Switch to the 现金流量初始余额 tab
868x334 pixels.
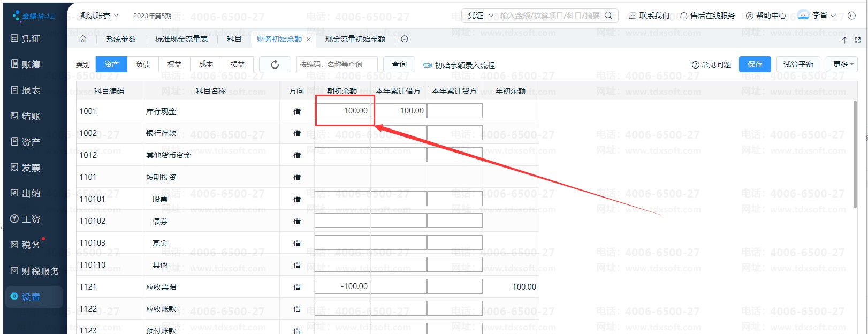pyautogui.click(x=355, y=39)
